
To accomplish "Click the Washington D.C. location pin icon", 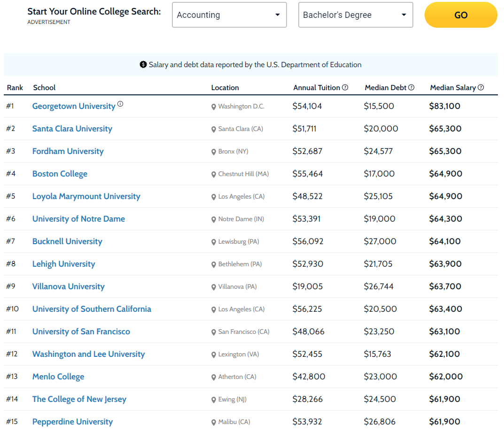I will (x=213, y=107).
